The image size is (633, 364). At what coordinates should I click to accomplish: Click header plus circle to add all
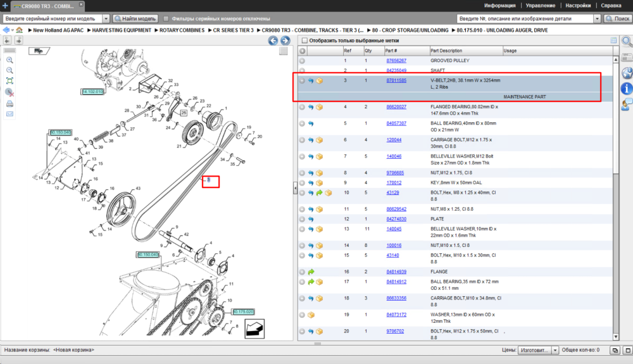point(302,51)
